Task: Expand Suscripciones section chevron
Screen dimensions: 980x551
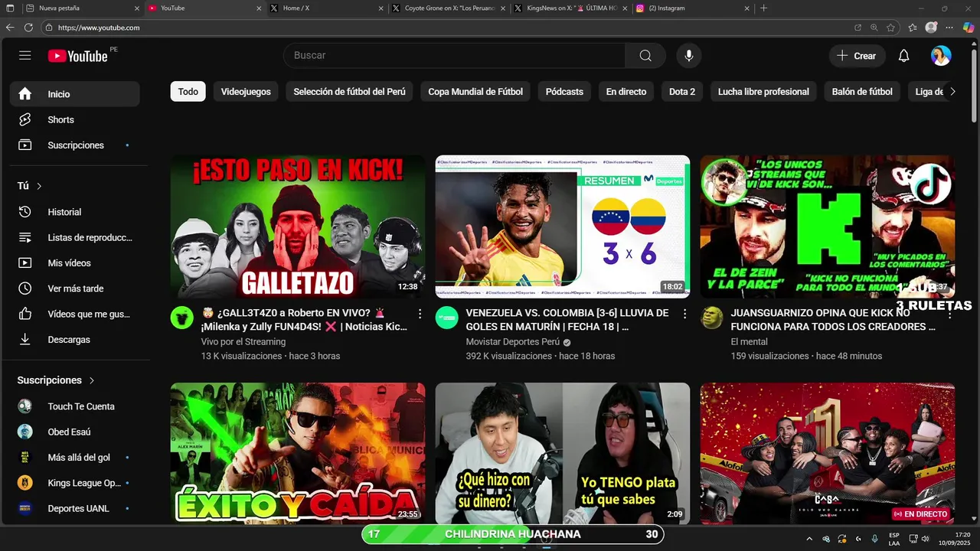Action: click(x=92, y=380)
